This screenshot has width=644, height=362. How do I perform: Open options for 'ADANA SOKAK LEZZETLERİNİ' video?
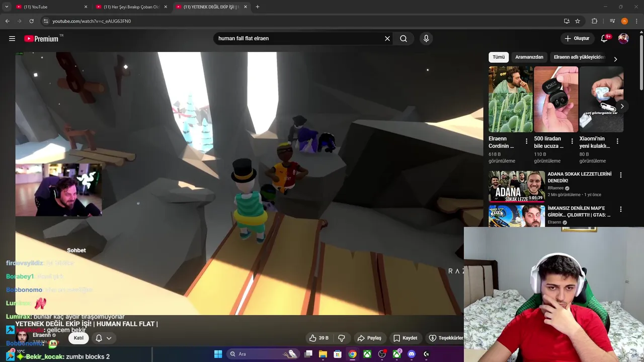pos(620,175)
